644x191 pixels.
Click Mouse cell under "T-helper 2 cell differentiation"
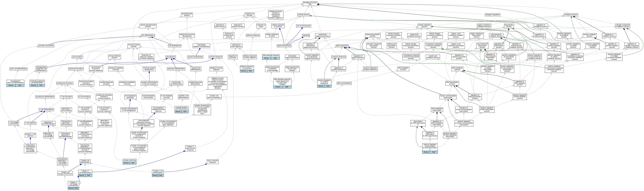point(155,175)
